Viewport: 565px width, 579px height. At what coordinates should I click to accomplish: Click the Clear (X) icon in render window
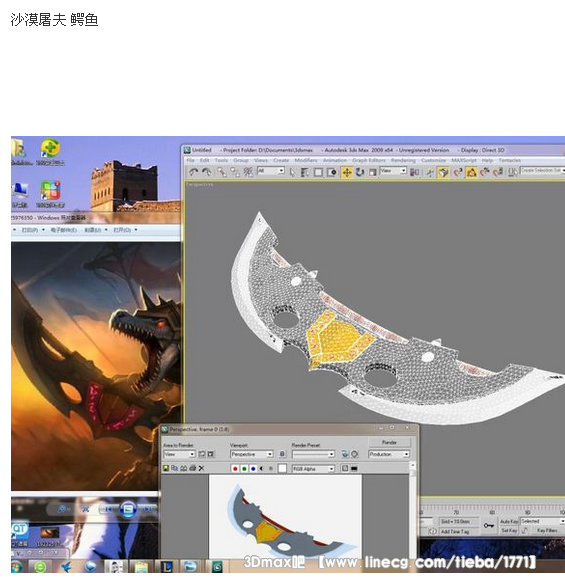tap(201, 468)
